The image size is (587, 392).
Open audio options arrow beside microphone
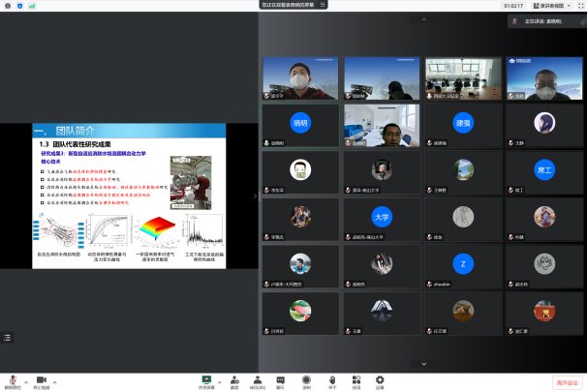26,382
